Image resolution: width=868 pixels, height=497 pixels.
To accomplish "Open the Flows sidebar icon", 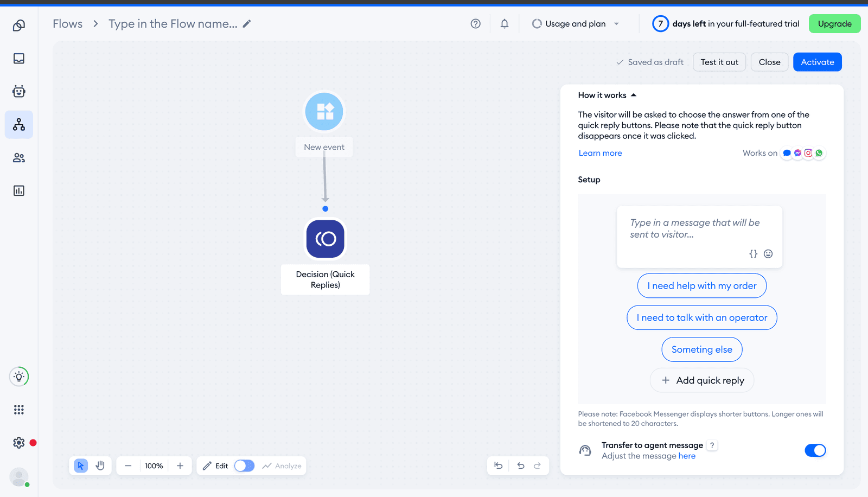I will coord(19,125).
